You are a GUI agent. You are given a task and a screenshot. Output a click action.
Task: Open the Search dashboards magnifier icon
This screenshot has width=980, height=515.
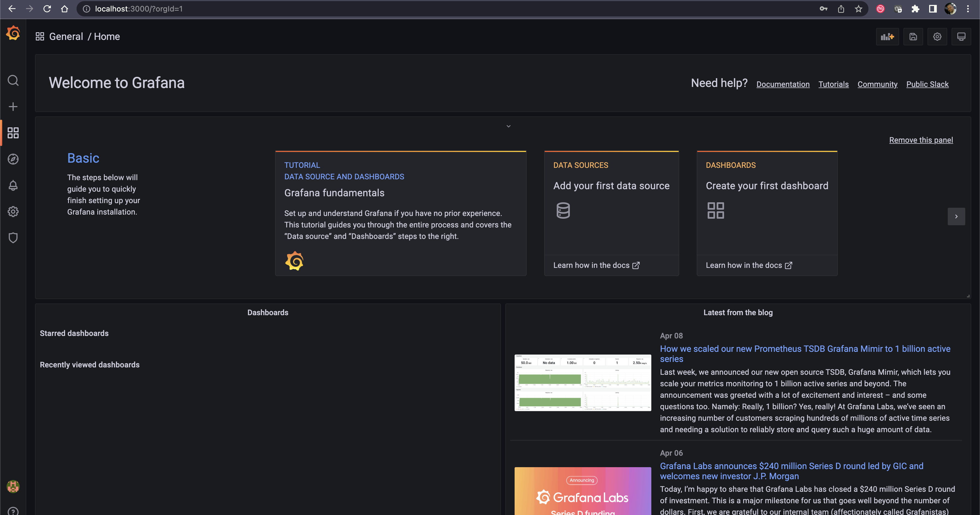[13, 80]
